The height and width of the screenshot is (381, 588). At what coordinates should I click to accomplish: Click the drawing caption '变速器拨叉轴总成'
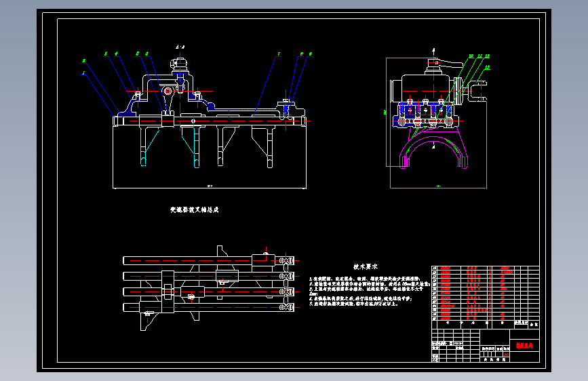click(x=194, y=210)
